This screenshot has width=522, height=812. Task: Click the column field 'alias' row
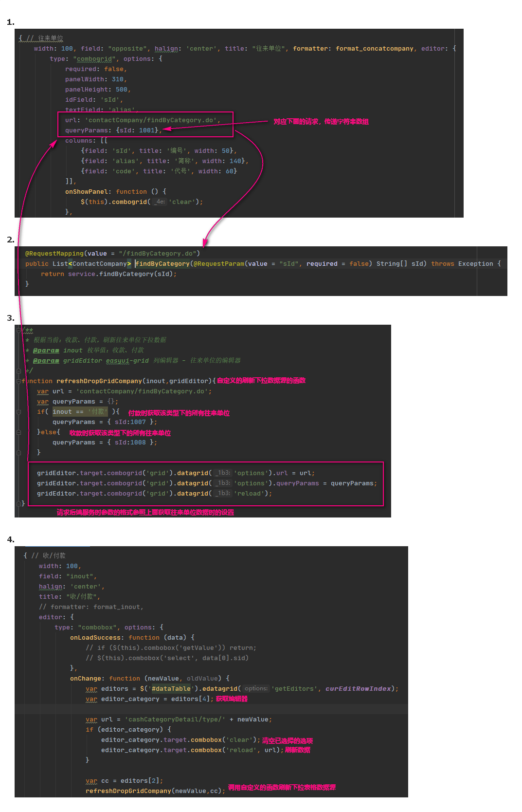[x=164, y=161]
